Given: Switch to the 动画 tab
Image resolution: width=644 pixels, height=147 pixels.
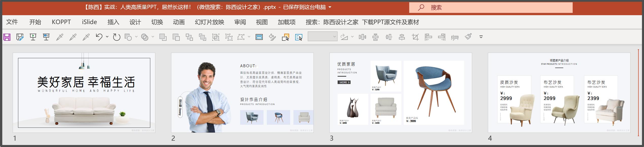Looking at the screenshot, I should 179,22.
